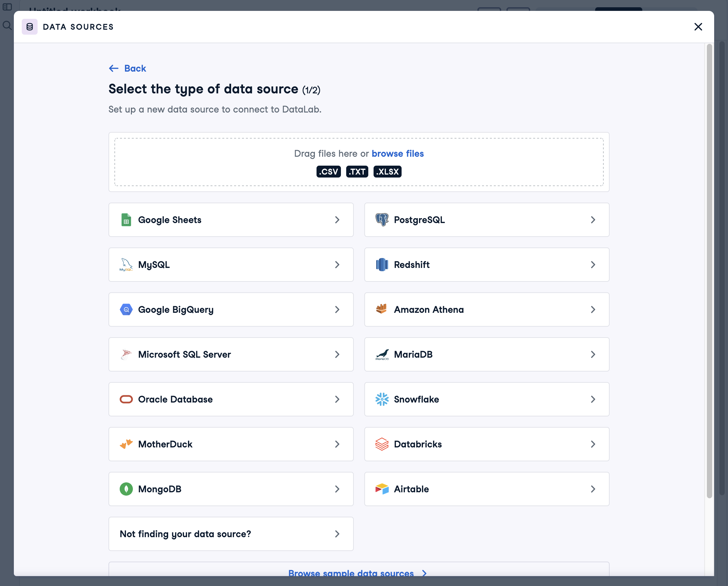Click the dialog vertical scrollbar
The width and height of the screenshot is (728, 586).
tap(709, 270)
